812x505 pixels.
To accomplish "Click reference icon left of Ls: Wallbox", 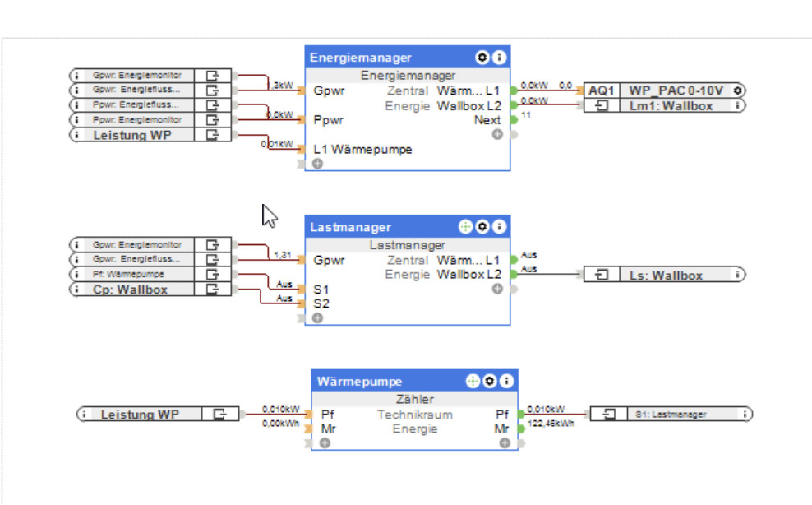I will (x=602, y=275).
